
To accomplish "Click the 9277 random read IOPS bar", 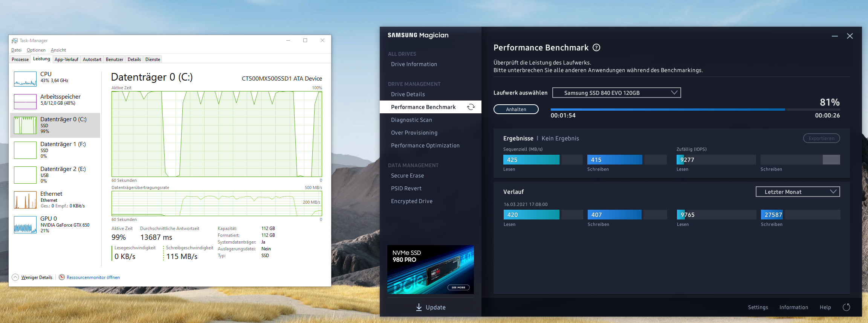I will pyautogui.click(x=716, y=160).
